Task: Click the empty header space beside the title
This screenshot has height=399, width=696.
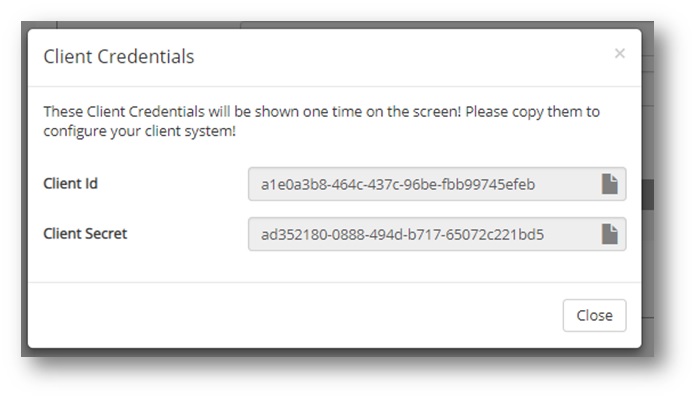Action: [399, 57]
